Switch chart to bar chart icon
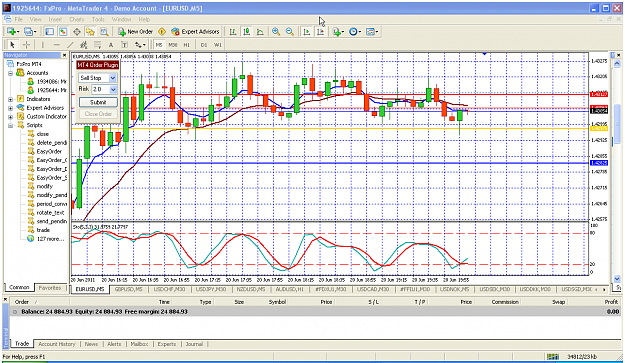This screenshot has height=363, width=625. pyautogui.click(x=233, y=31)
